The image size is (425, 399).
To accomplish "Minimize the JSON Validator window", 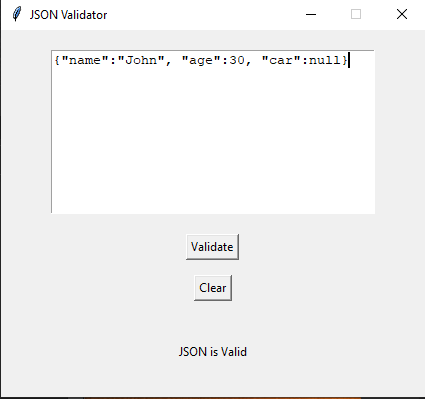I will [311, 14].
